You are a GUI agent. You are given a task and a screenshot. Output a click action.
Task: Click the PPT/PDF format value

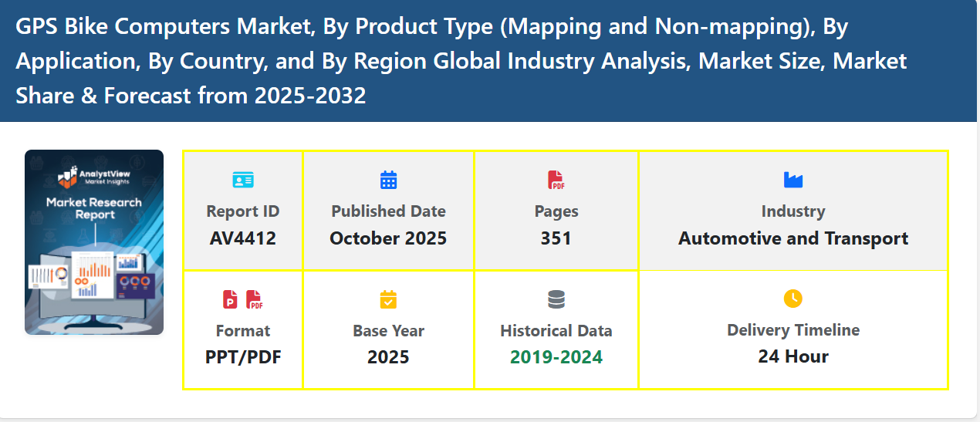[x=243, y=357]
